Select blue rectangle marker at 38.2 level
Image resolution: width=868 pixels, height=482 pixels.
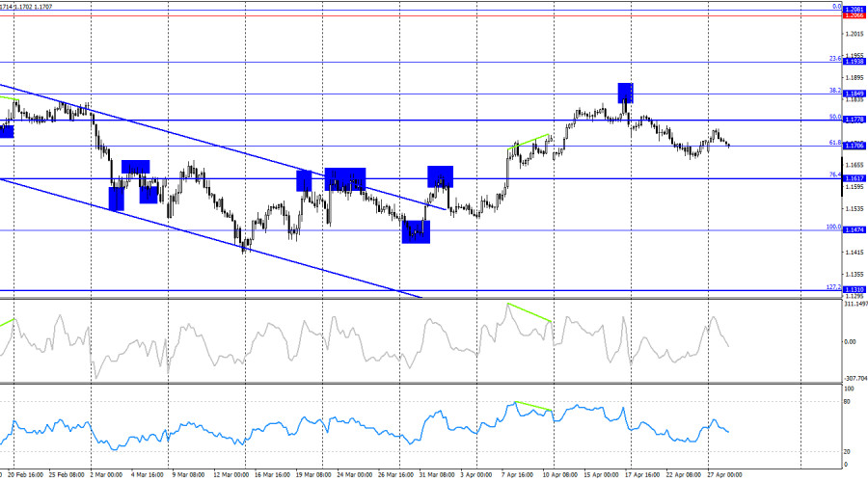tap(626, 93)
